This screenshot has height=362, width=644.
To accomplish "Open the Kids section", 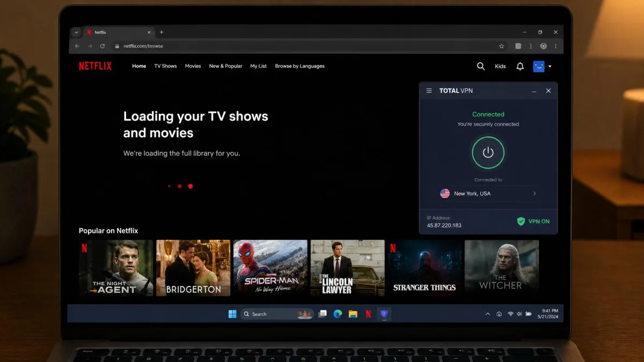I will [500, 67].
